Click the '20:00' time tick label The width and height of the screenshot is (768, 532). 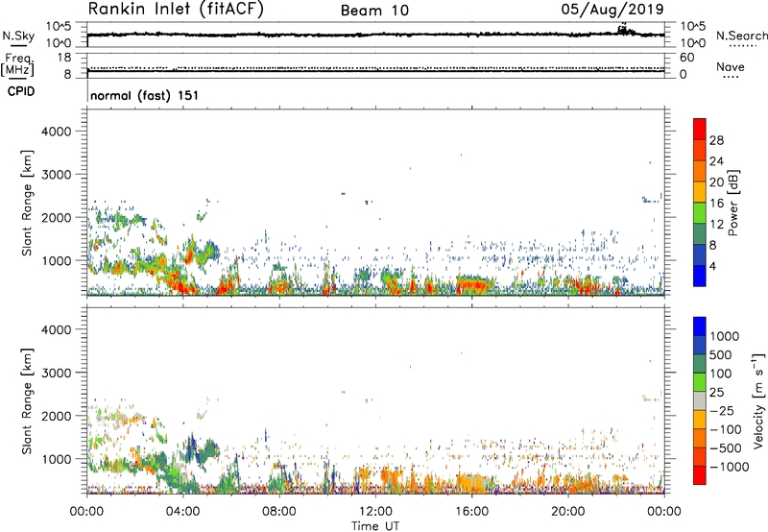click(x=568, y=512)
